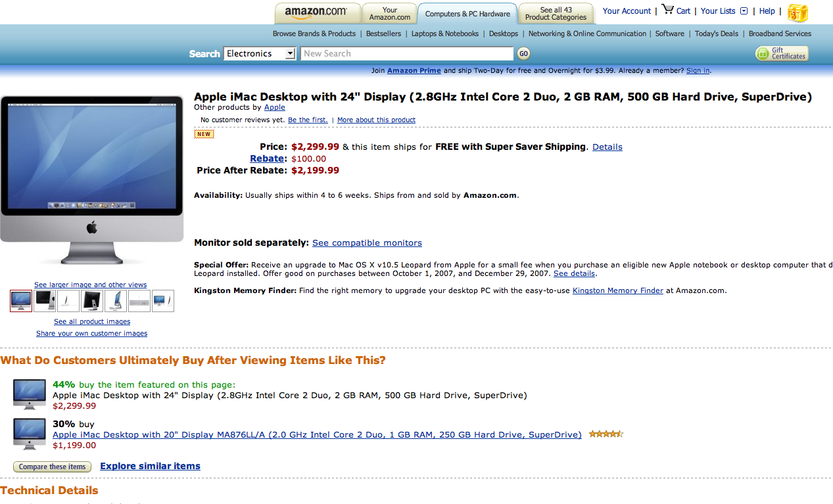
Task: Click Be the first review link
Action: point(308,120)
